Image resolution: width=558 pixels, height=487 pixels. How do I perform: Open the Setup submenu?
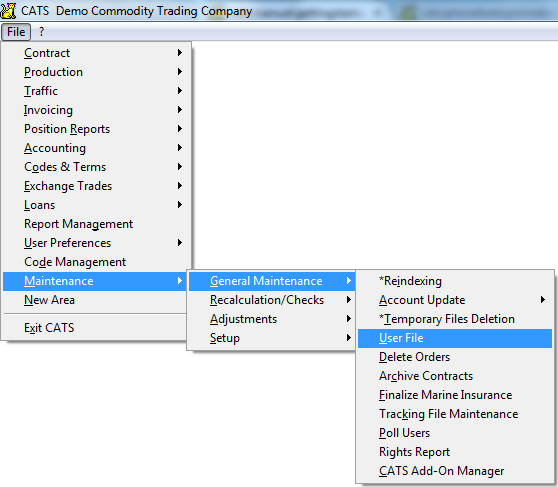point(272,338)
